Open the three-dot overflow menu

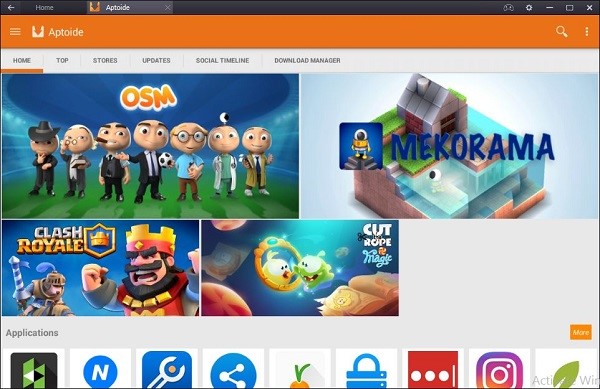587,32
